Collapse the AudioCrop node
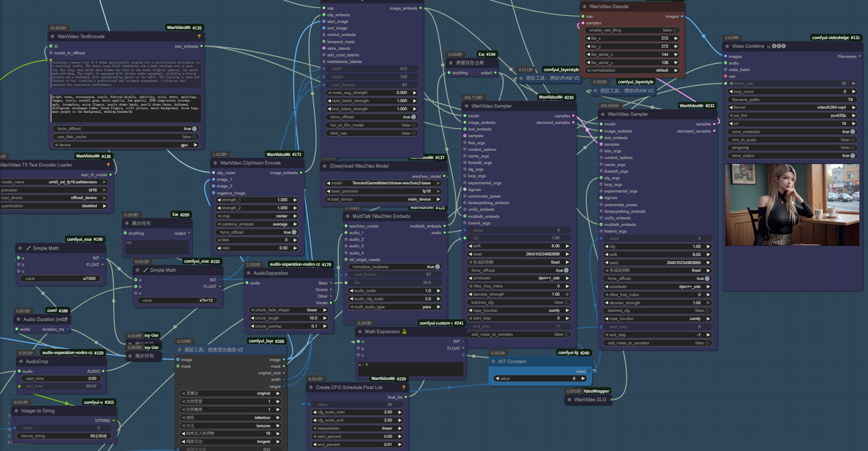Screen dimensions: 868x451 20,362
